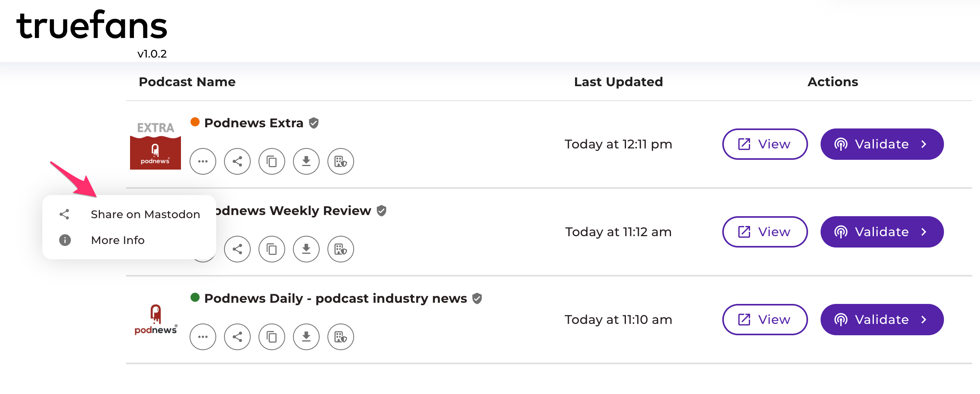The image size is (980, 394).
Task: Validate the Podnews Weekly Review feed
Action: (x=882, y=232)
